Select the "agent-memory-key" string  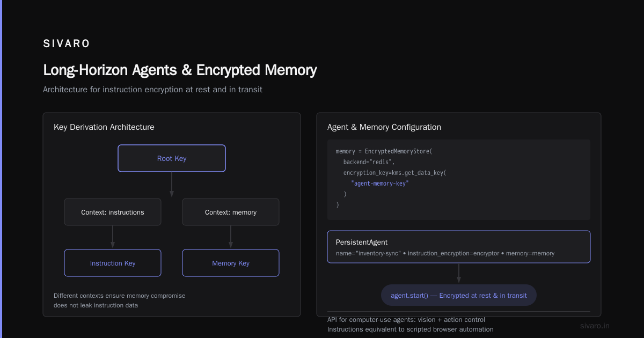[x=380, y=183]
